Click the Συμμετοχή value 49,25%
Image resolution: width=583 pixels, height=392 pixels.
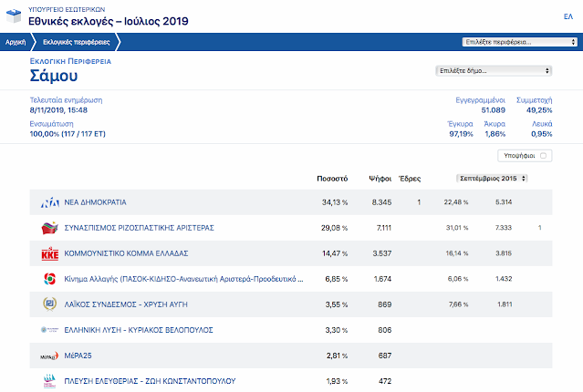[x=539, y=110]
